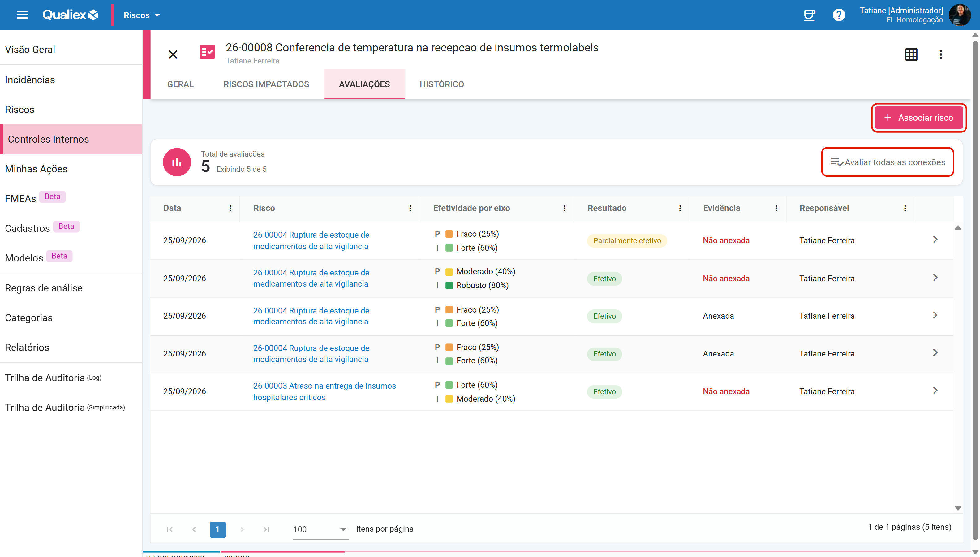Open Evidência column options menu
The width and height of the screenshot is (980, 557).
776,208
